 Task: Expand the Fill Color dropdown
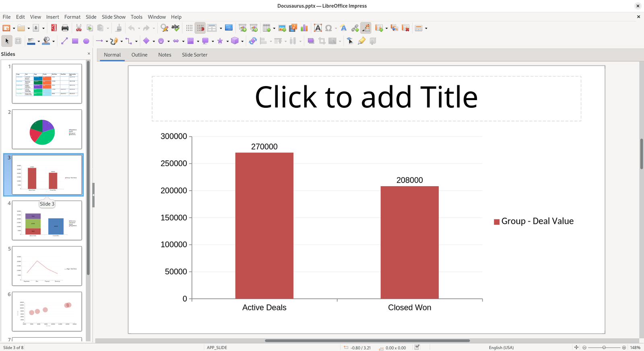click(x=54, y=41)
